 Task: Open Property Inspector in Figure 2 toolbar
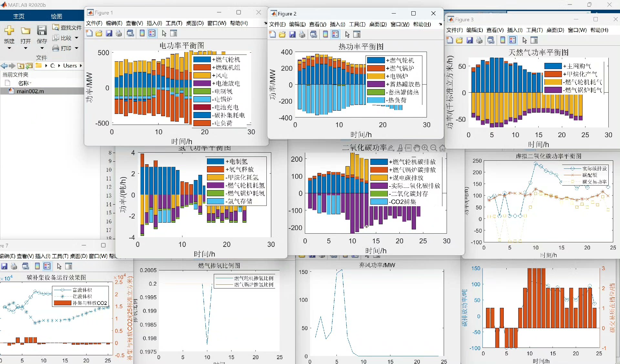tap(357, 35)
